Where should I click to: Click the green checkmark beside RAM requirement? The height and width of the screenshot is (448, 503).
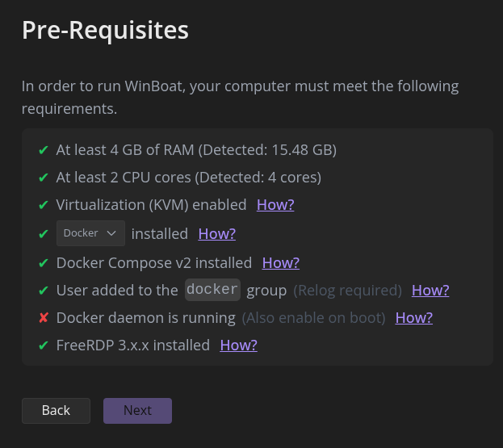point(44,149)
